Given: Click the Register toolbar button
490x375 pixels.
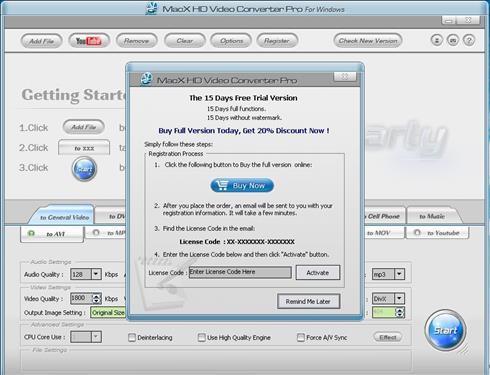Looking at the screenshot, I should coord(277,41).
